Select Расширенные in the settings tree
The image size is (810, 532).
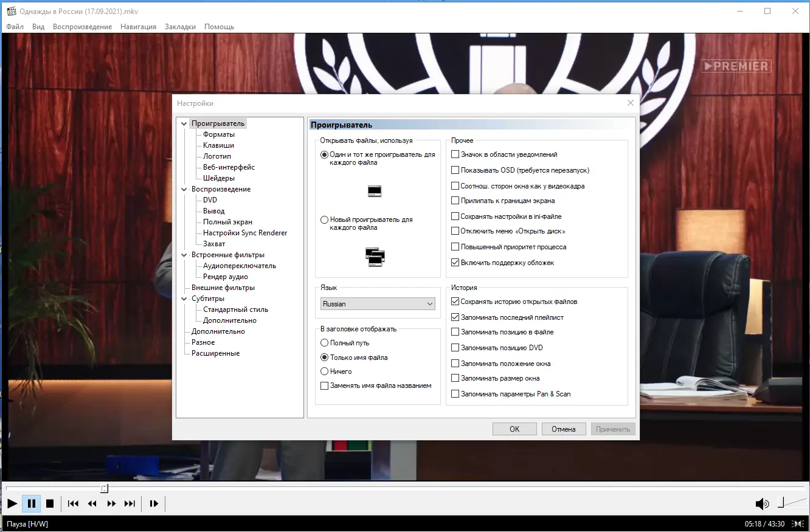pos(216,353)
